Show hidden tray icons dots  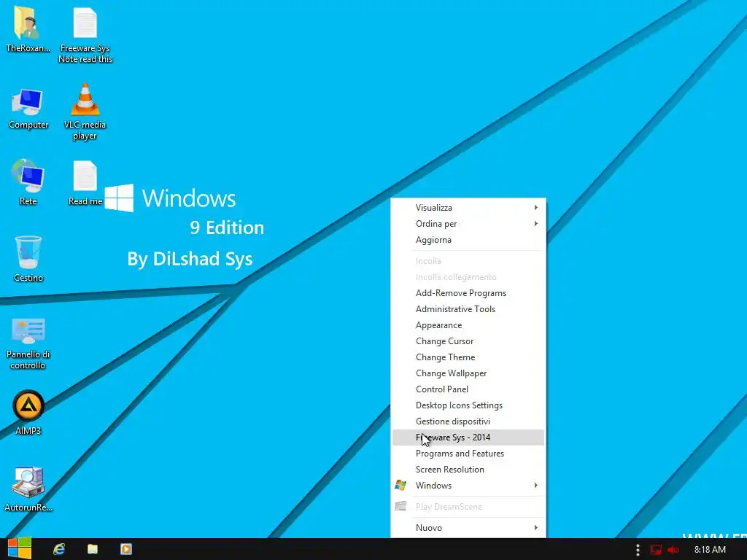[638, 550]
